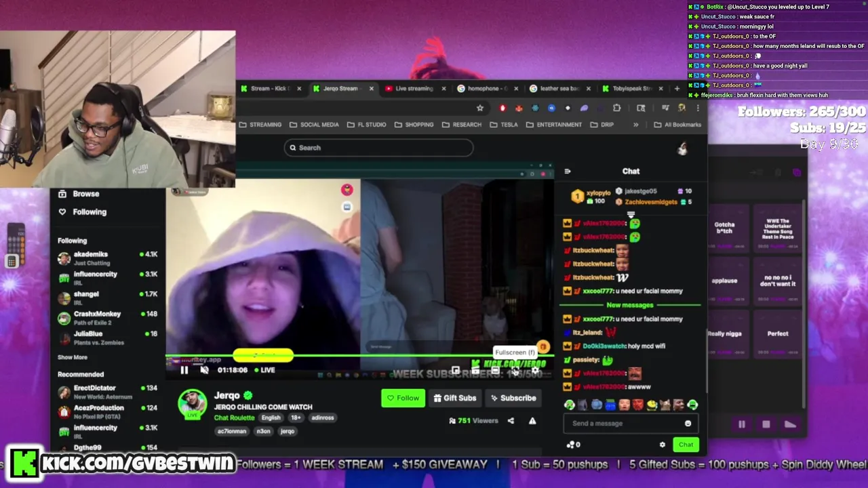Click the Kick search field
868x488 pixels.
pos(378,148)
